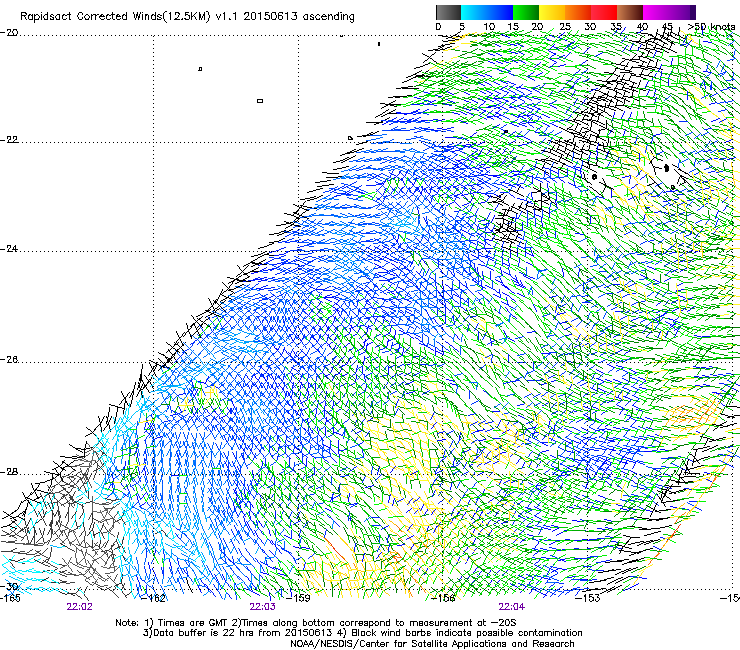The image size is (740, 650).
Task: Click the '40' legend scale label
Action: coord(642,27)
